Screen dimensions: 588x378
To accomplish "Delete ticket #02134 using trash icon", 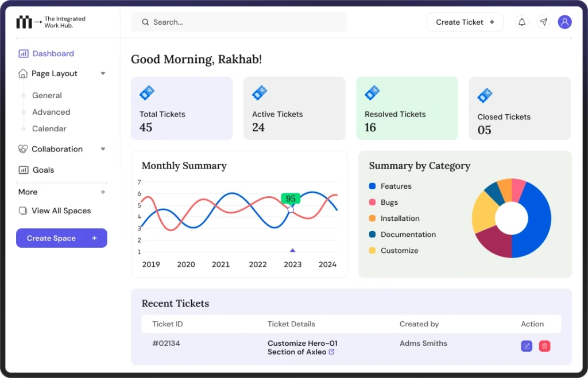I will (545, 346).
